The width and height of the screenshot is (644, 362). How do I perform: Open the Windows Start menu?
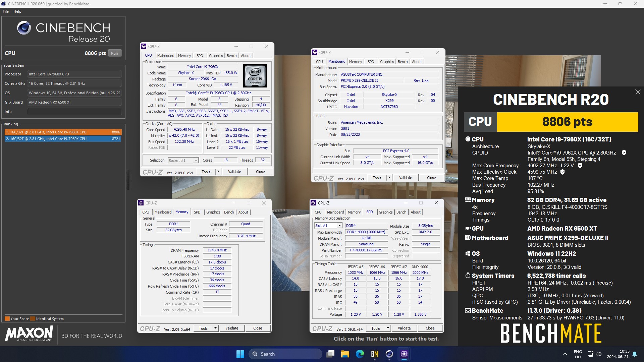[x=240, y=354]
